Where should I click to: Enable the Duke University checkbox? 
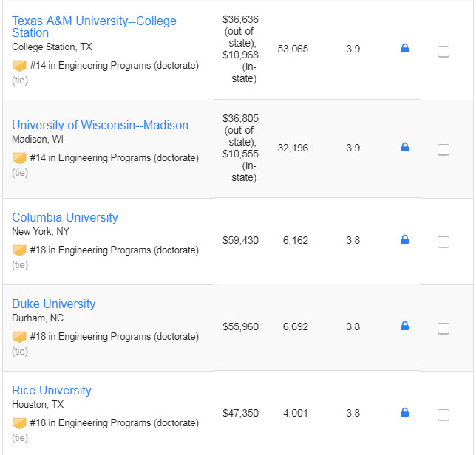(443, 328)
